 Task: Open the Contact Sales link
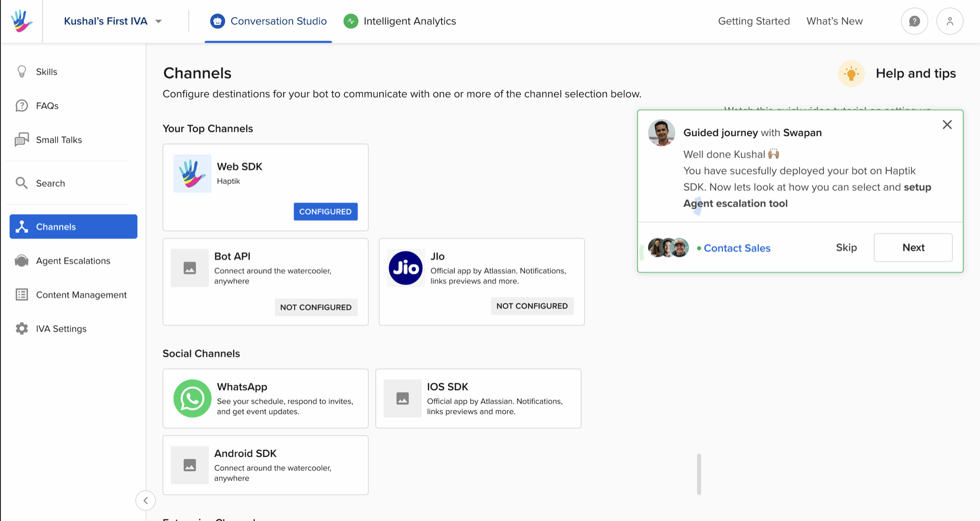(x=737, y=248)
